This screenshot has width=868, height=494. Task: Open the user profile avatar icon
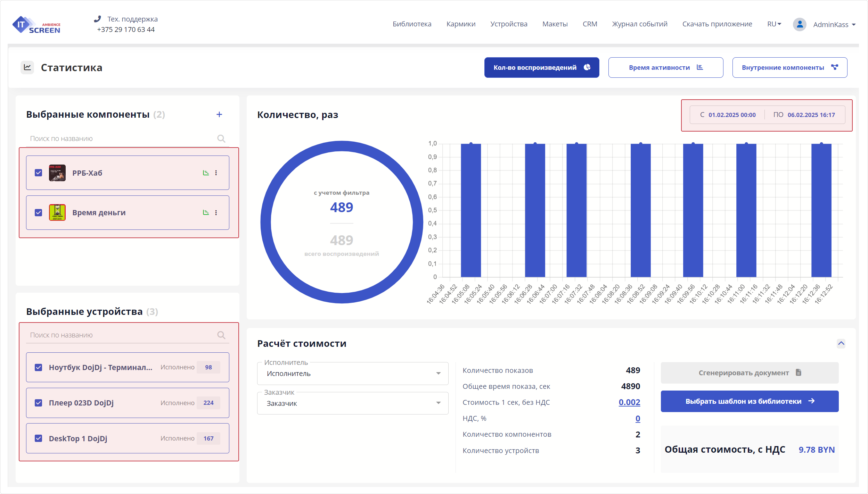click(x=800, y=24)
